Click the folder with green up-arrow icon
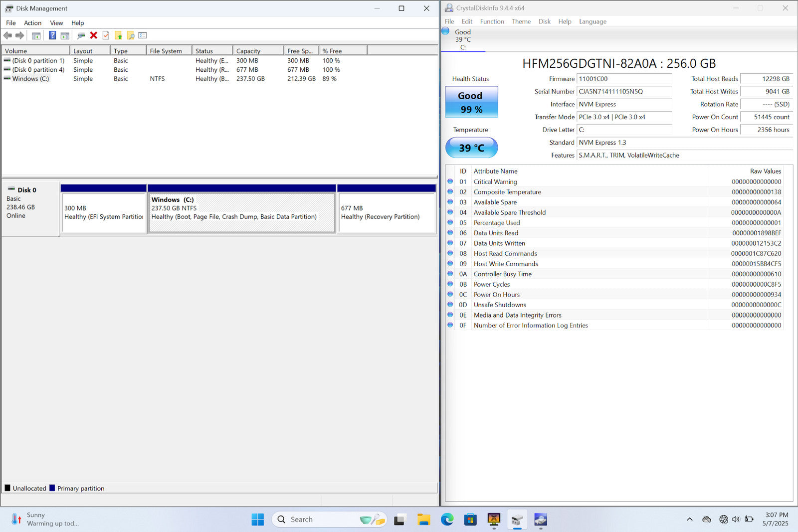 pos(118,35)
